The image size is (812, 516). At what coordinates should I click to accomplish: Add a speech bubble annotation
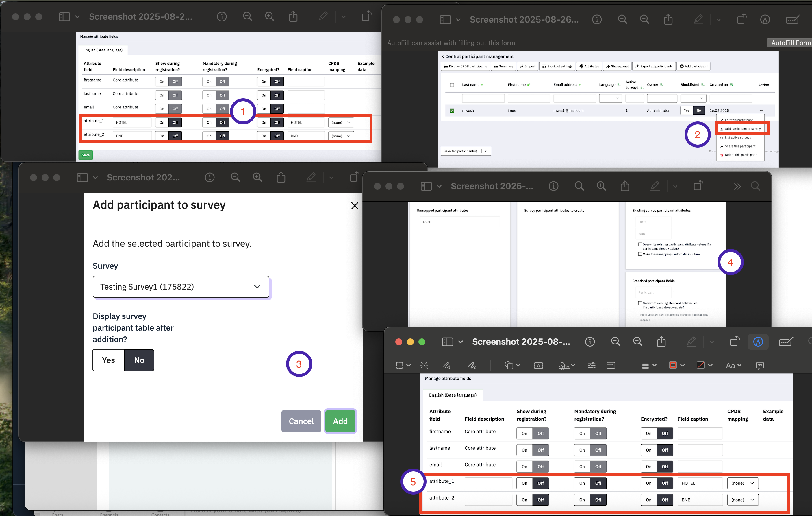coord(759,366)
